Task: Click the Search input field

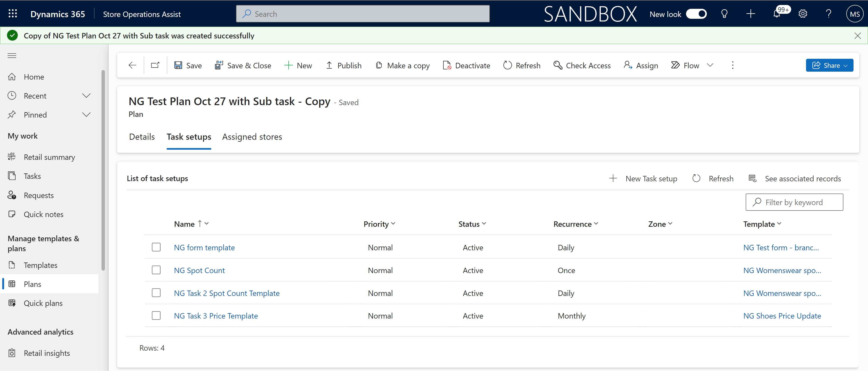Action: coord(363,13)
